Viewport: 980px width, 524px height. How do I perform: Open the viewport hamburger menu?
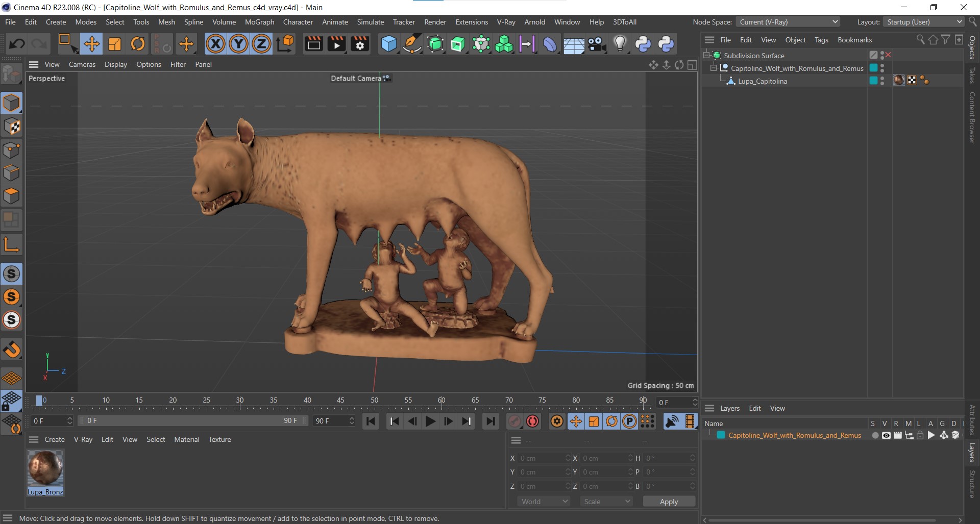(34, 64)
